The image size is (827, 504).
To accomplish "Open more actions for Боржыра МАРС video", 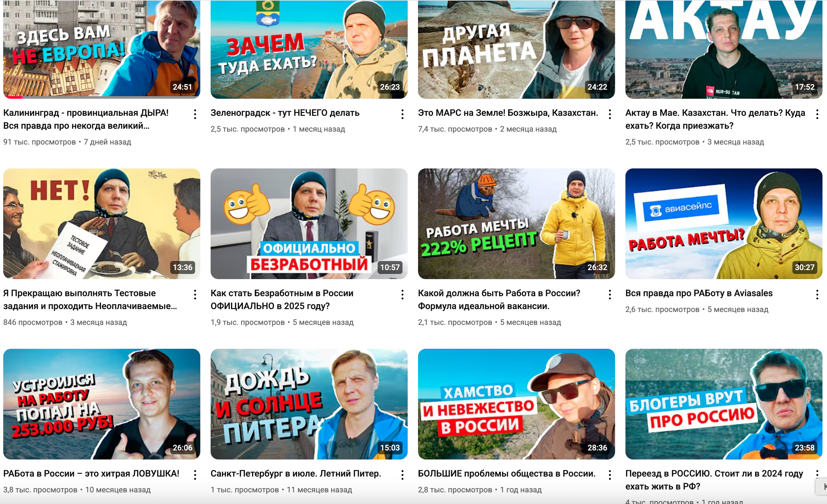I will (x=610, y=114).
